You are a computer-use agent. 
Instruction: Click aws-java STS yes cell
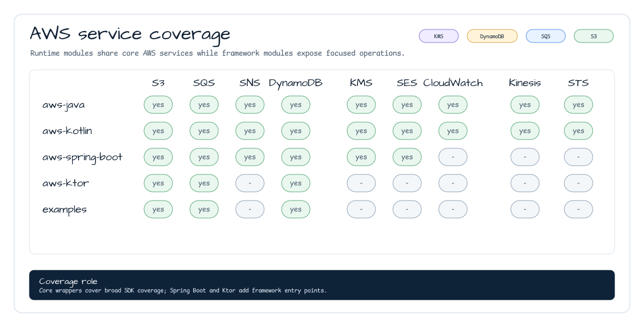click(579, 105)
